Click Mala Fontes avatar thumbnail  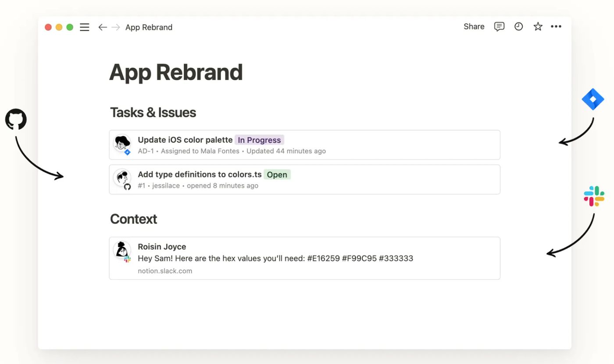coord(122,142)
